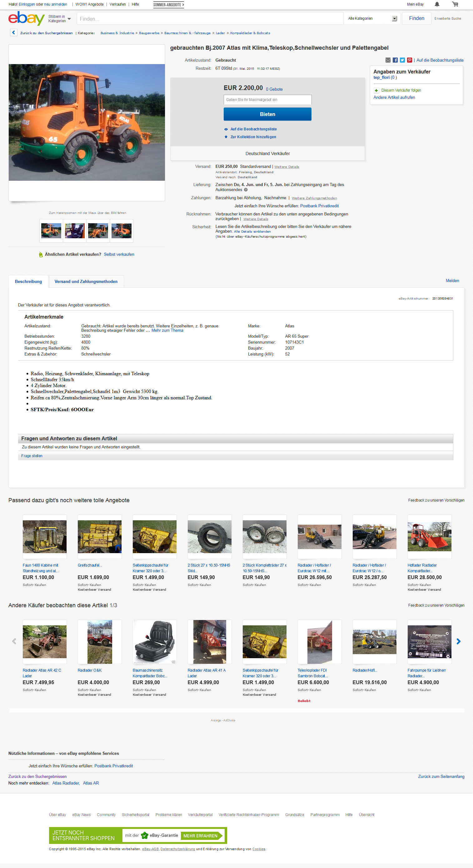Open Radlader Atlas AR 42 C listing

[42, 673]
